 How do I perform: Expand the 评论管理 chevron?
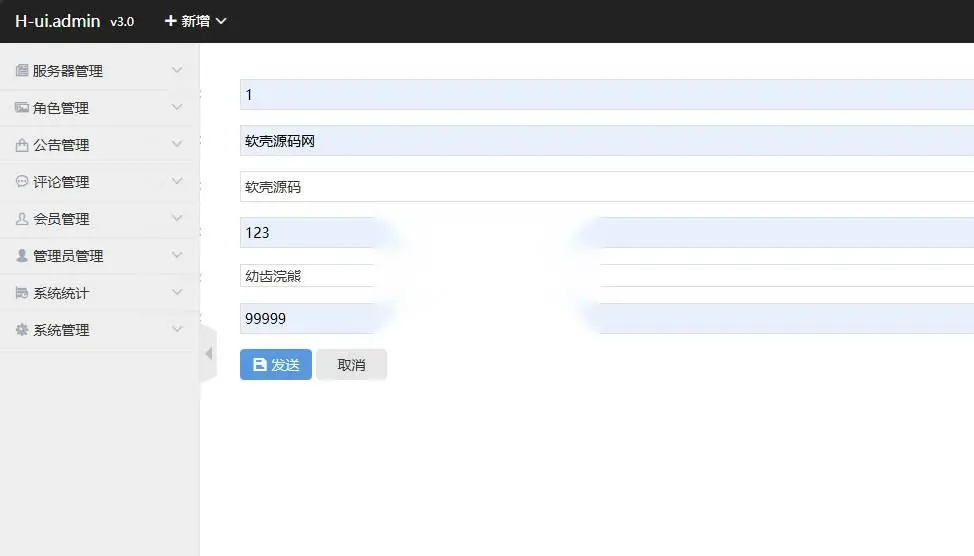(177, 181)
